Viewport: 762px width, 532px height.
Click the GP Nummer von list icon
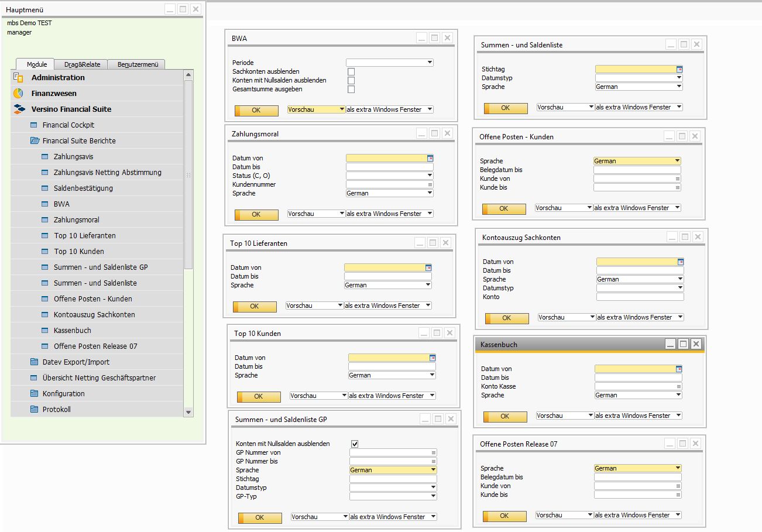434,452
